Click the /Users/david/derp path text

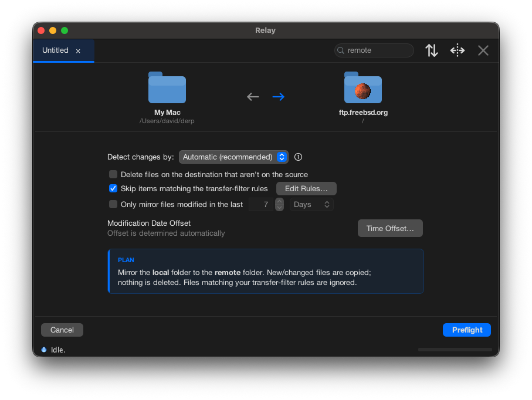(x=167, y=121)
